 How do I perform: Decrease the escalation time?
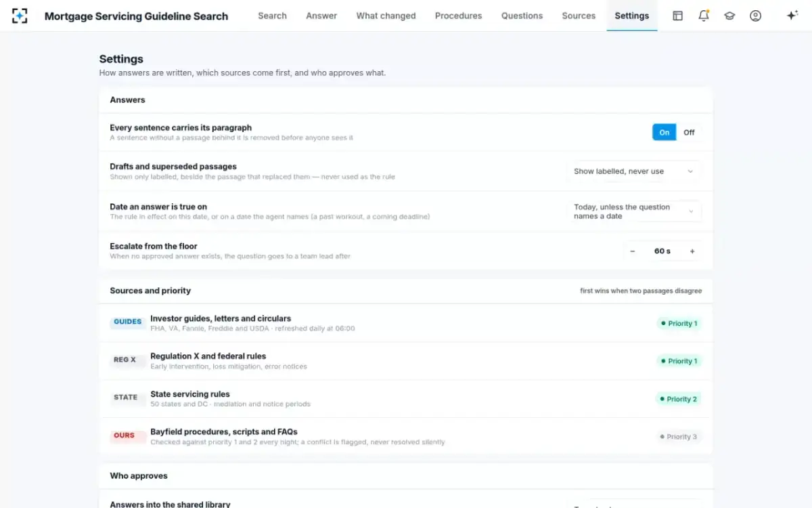[x=633, y=251]
